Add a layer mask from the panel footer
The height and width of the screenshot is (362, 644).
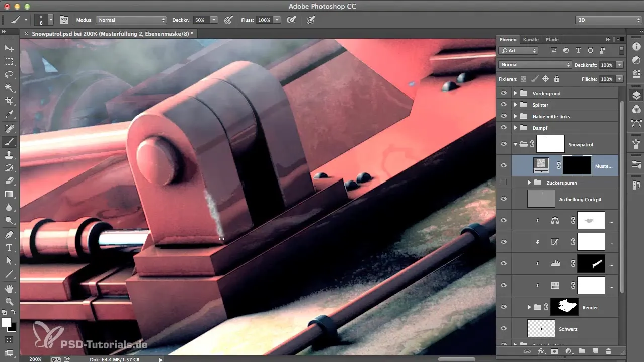[x=555, y=352]
